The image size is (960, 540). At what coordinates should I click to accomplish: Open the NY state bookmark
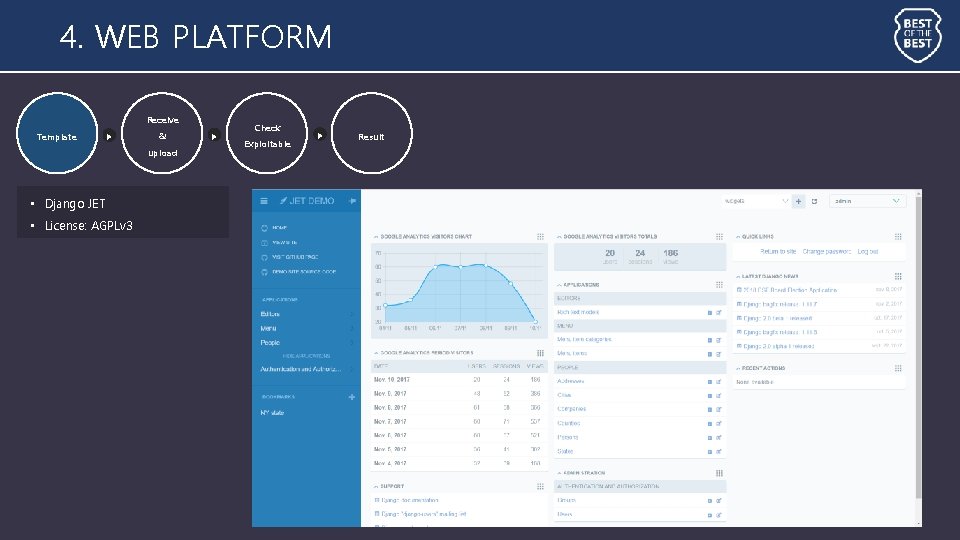272,413
